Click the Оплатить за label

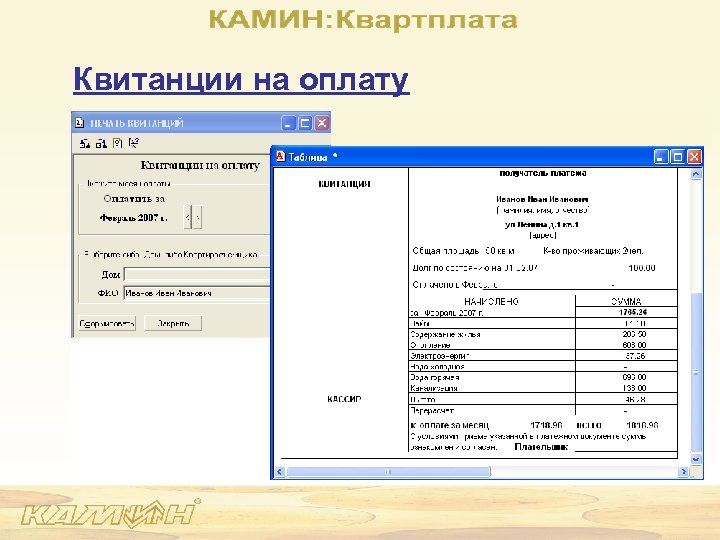(x=134, y=199)
